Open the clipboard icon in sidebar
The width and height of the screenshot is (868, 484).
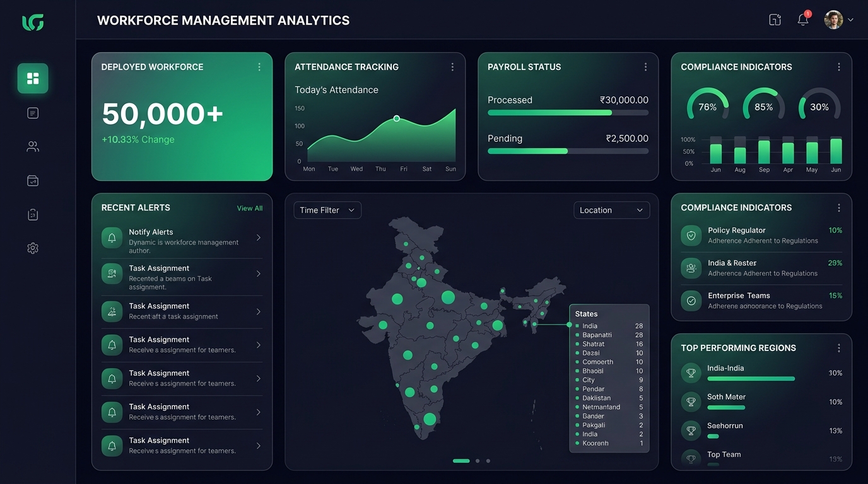[x=33, y=215]
